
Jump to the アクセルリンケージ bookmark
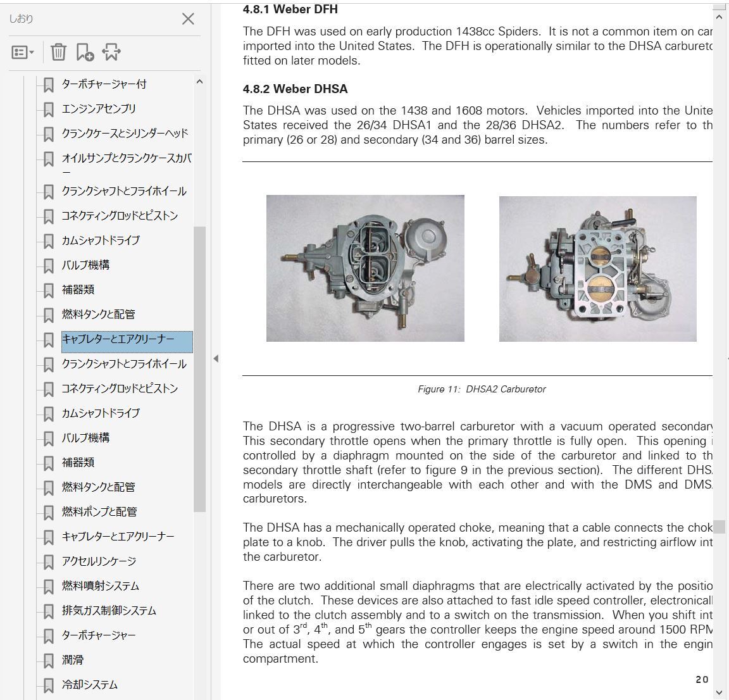tap(99, 561)
